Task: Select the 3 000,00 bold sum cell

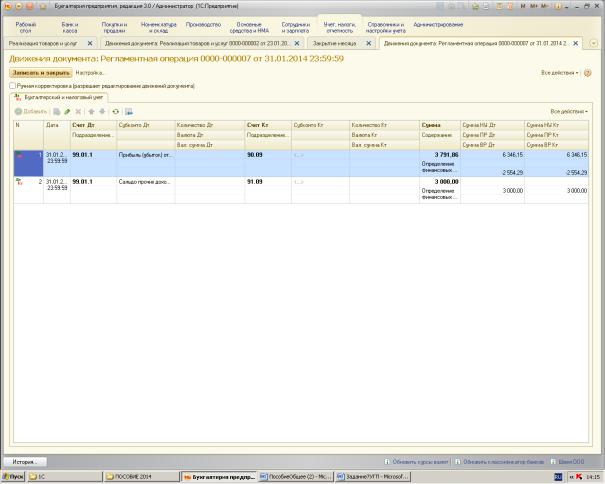Action: (x=440, y=182)
